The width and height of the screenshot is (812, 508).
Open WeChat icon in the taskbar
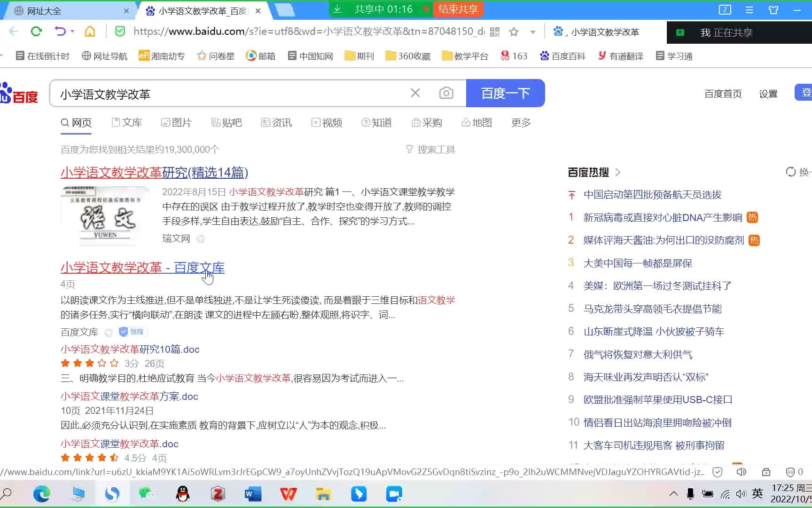tap(147, 493)
